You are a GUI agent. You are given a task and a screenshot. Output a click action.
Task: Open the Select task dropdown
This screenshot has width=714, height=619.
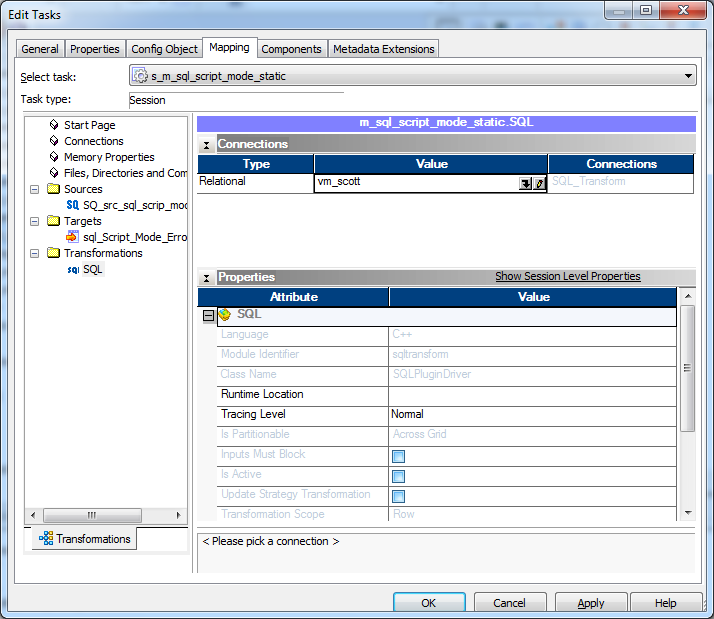[x=688, y=76]
